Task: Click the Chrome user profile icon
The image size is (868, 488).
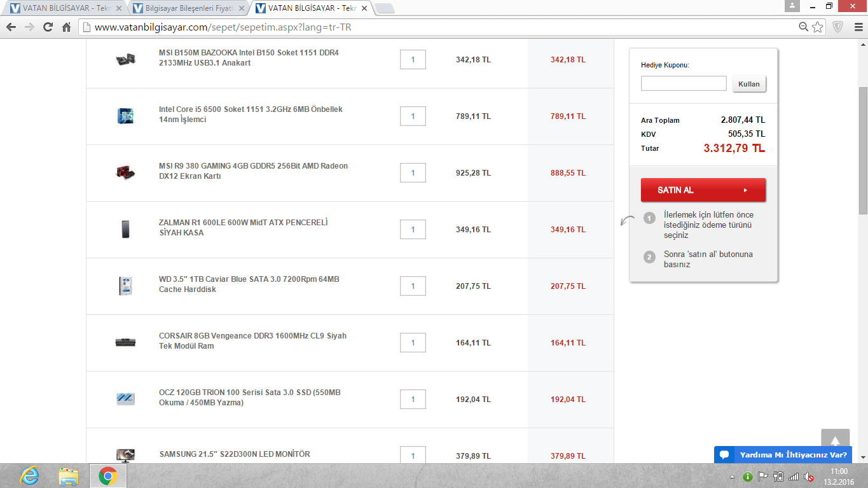Action: point(792,6)
